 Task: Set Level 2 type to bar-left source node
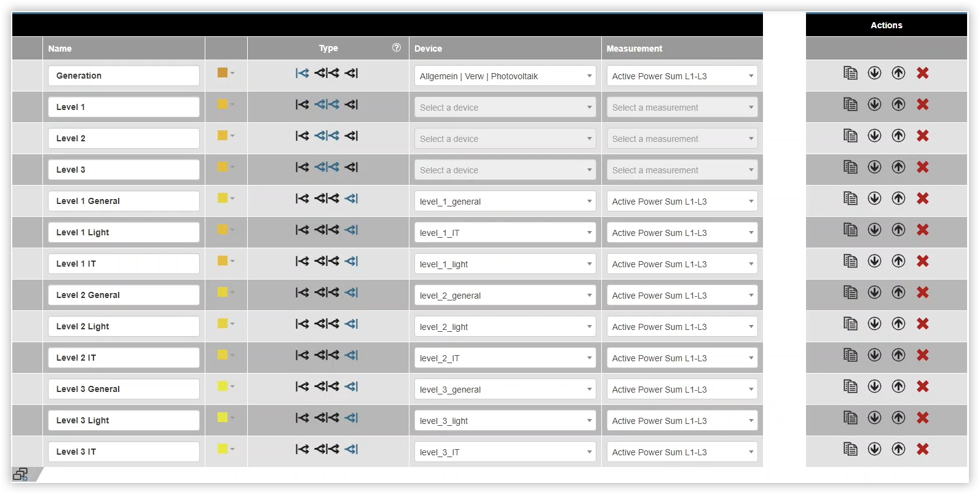pyautogui.click(x=302, y=136)
